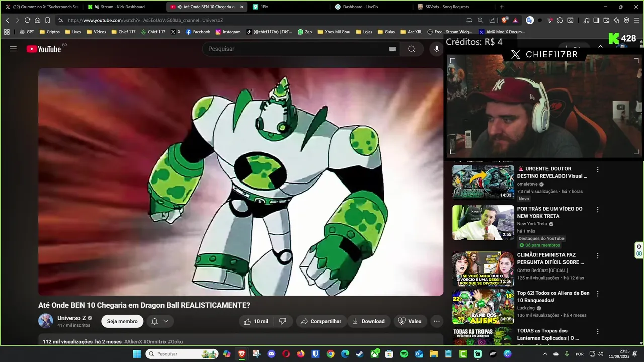Open a new browser tab
The image size is (644, 362).
coord(502,7)
